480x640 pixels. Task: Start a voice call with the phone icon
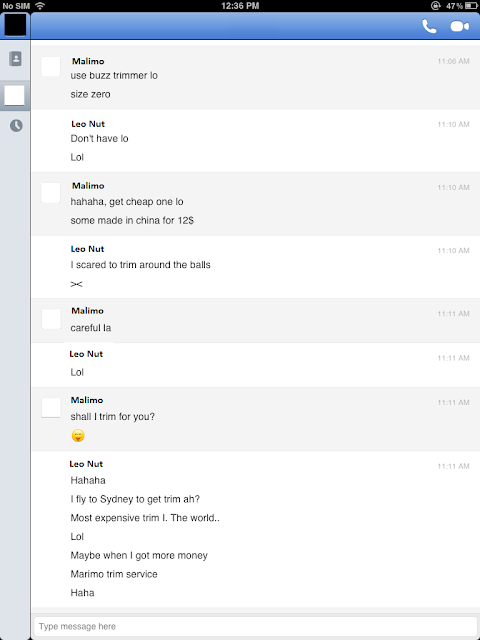pyautogui.click(x=429, y=27)
